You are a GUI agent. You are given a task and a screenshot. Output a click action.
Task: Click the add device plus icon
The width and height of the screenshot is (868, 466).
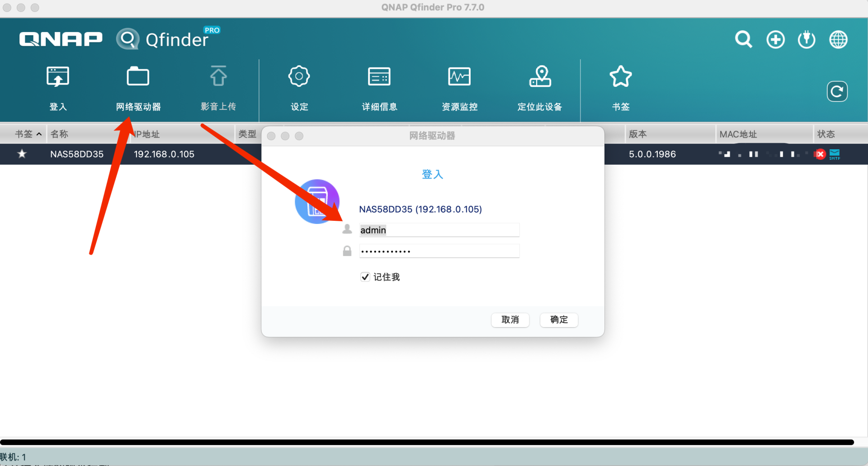[775, 39]
